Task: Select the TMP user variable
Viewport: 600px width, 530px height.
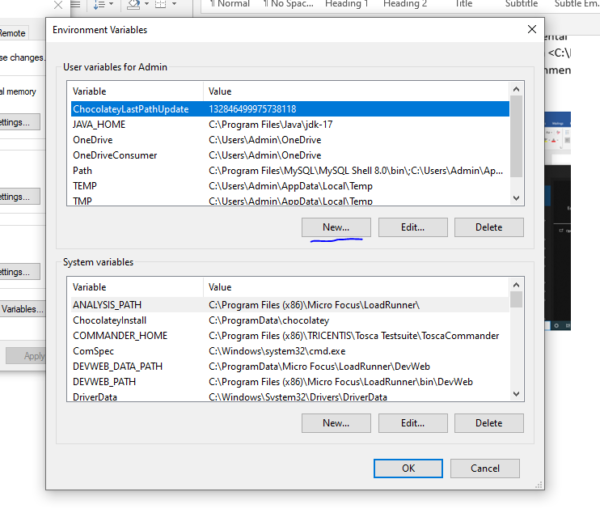Action: click(x=290, y=201)
